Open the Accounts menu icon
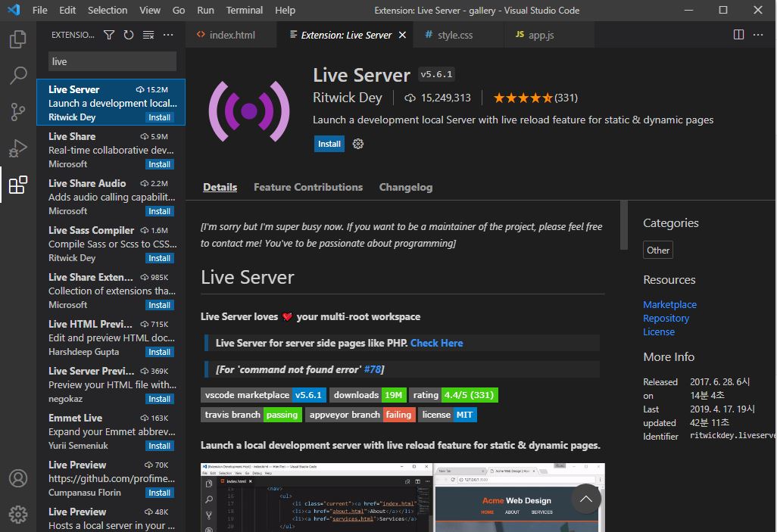This screenshot has width=777, height=532. [18, 478]
